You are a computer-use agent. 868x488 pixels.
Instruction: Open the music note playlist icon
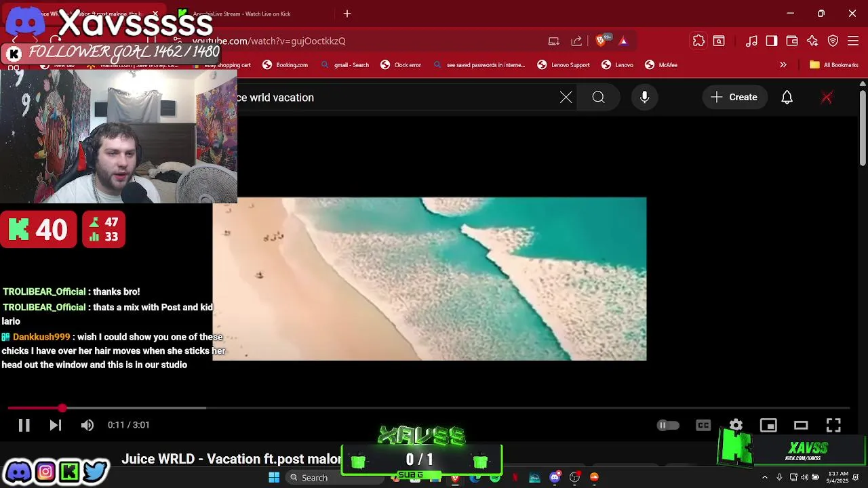tap(751, 41)
